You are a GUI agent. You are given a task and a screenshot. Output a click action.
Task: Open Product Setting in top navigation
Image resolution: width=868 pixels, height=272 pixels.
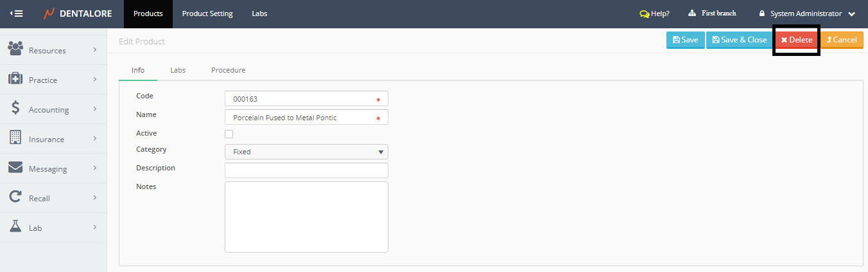pyautogui.click(x=207, y=14)
